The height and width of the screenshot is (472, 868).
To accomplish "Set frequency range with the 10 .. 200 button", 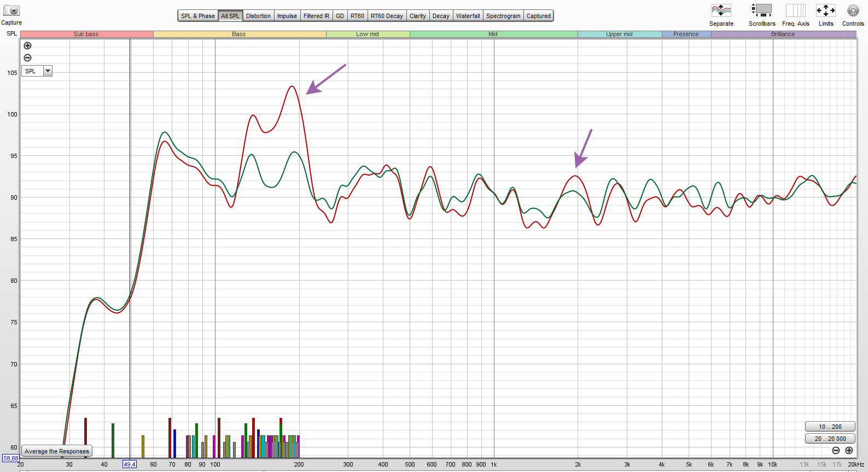I will click(830, 427).
